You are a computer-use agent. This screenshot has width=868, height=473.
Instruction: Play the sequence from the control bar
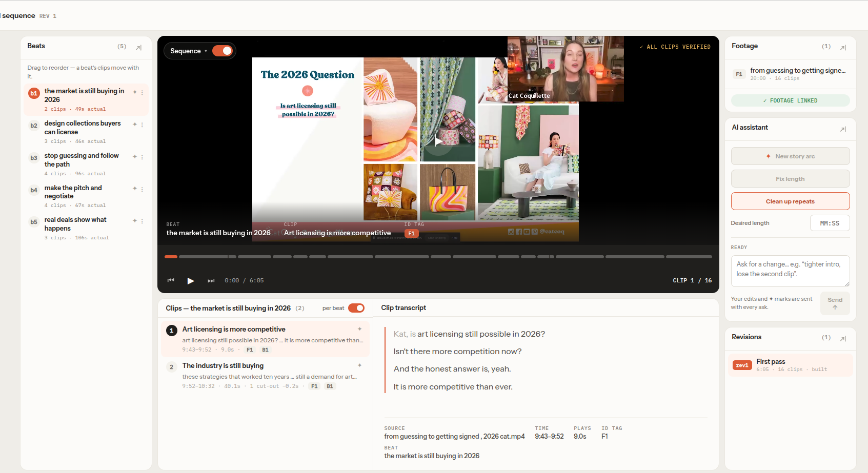point(191,280)
